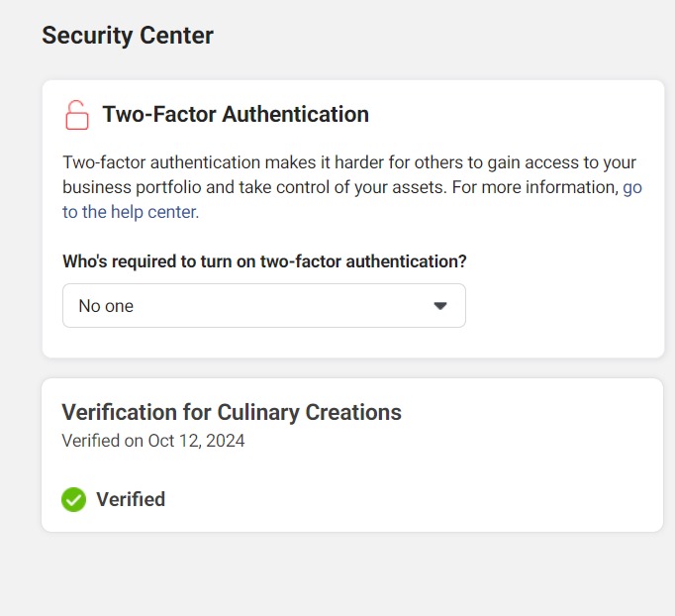Click the "Culinary Creations" business name

(x=309, y=412)
